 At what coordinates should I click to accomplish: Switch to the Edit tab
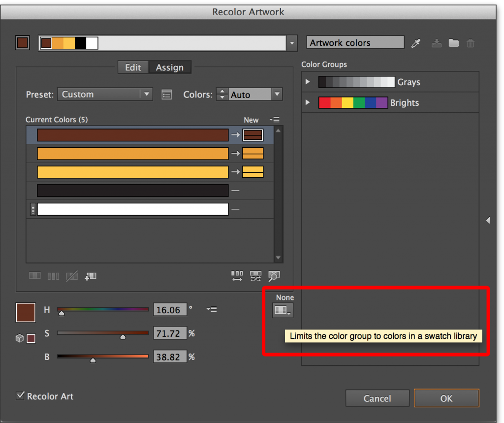click(x=133, y=67)
